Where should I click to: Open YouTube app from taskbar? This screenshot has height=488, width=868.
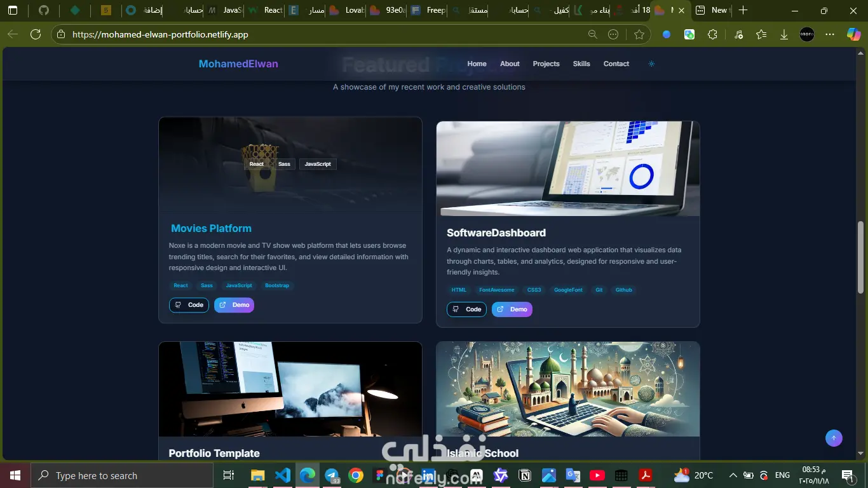(597, 475)
